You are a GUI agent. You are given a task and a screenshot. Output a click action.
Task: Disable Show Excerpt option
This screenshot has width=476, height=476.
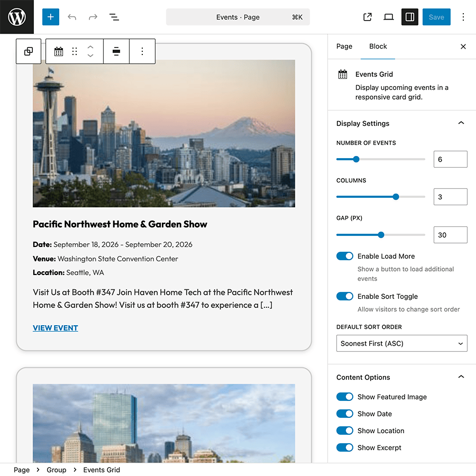344,447
